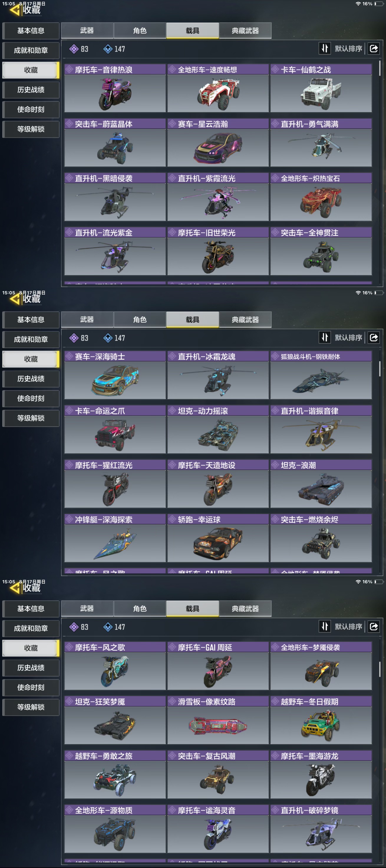
Task: Choose the 狐狼战斗机-钢铁耐体 fighter jet image
Action: [x=321, y=380]
